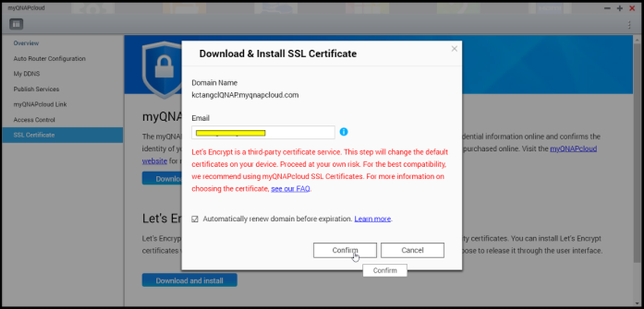Maximize the myQNAPcloud window with plus
The height and width of the screenshot is (309, 644).
[x=620, y=8]
